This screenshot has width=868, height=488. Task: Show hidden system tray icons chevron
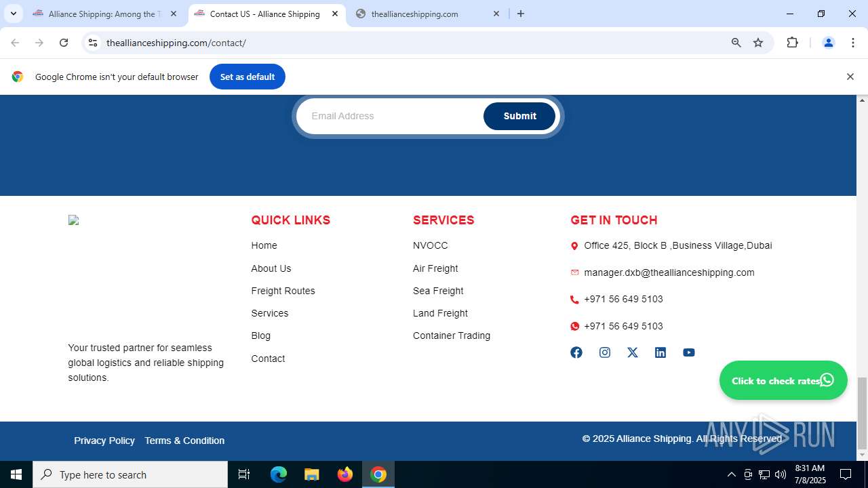731,474
